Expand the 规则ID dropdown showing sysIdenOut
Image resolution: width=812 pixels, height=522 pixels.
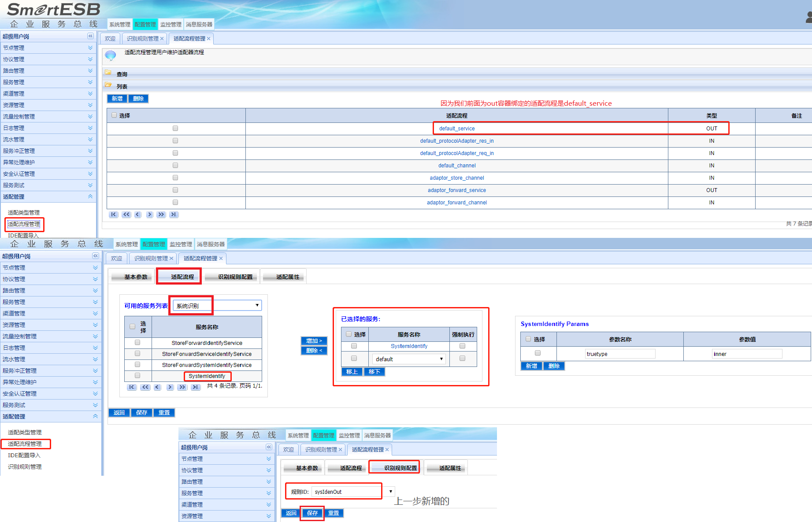pyautogui.click(x=390, y=492)
